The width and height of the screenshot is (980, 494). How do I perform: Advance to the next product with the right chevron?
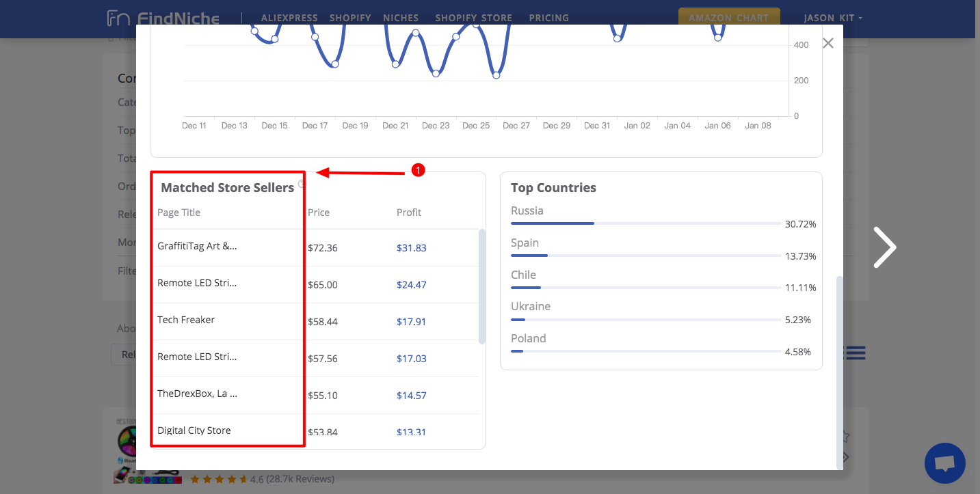(885, 247)
